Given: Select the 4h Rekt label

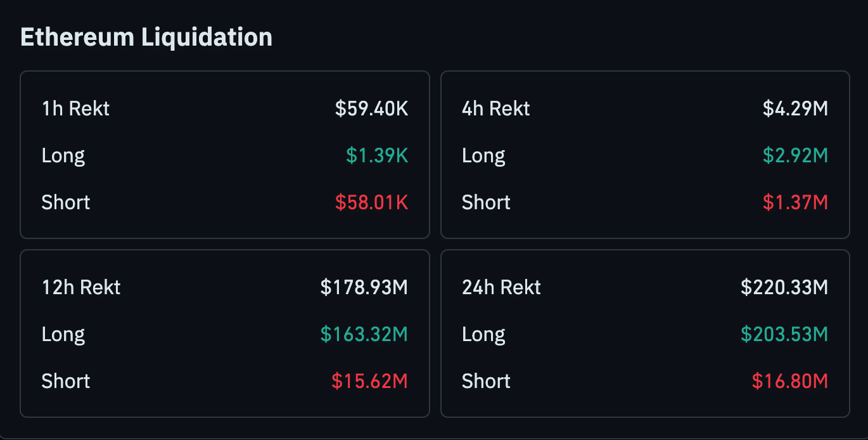Looking at the screenshot, I should coord(495,108).
